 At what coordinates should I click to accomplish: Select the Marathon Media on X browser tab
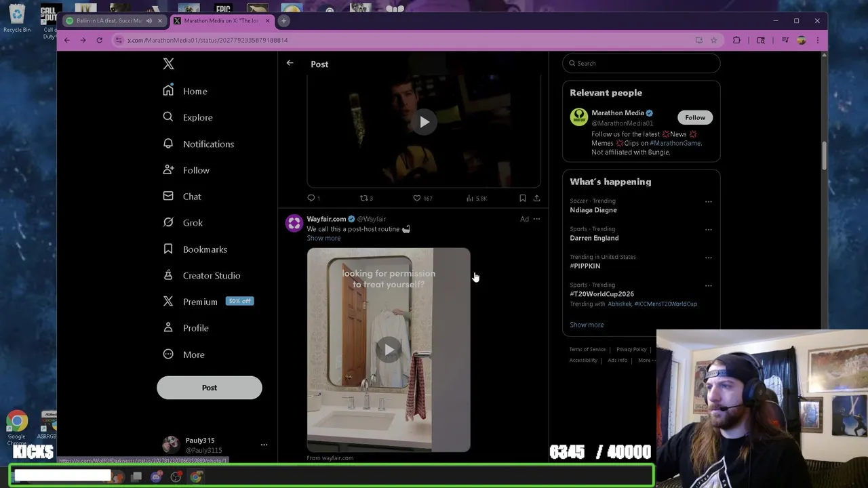220,20
